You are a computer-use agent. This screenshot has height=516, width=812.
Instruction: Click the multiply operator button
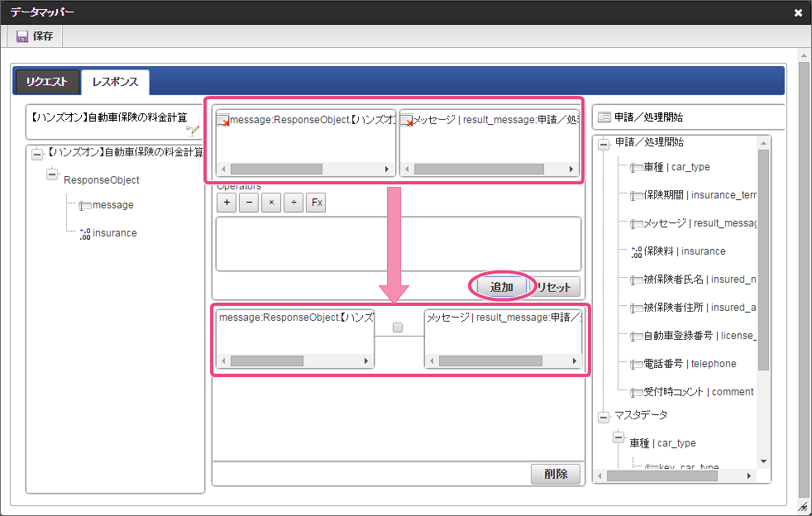coord(271,203)
